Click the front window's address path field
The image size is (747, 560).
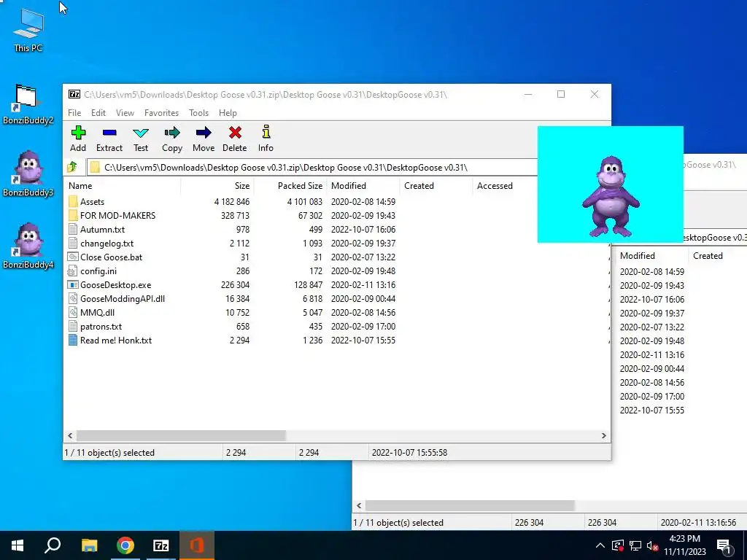point(312,167)
